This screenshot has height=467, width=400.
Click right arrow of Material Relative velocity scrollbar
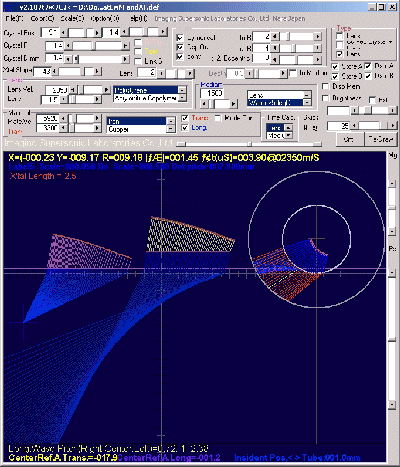[x=97, y=118]
